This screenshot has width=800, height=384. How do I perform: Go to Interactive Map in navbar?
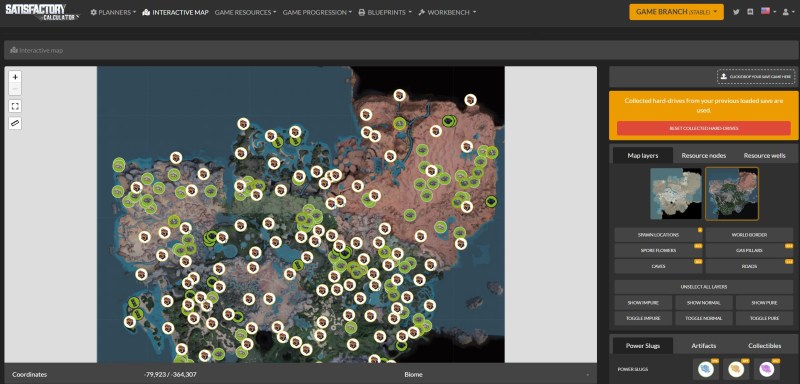pos(176,12)
